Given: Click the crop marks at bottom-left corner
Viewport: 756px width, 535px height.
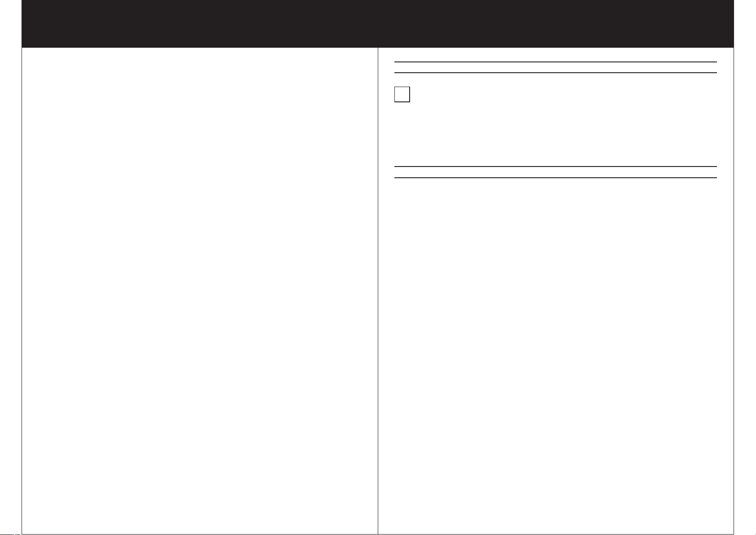Looking at the screenshot, I should [x=10, y=534].
